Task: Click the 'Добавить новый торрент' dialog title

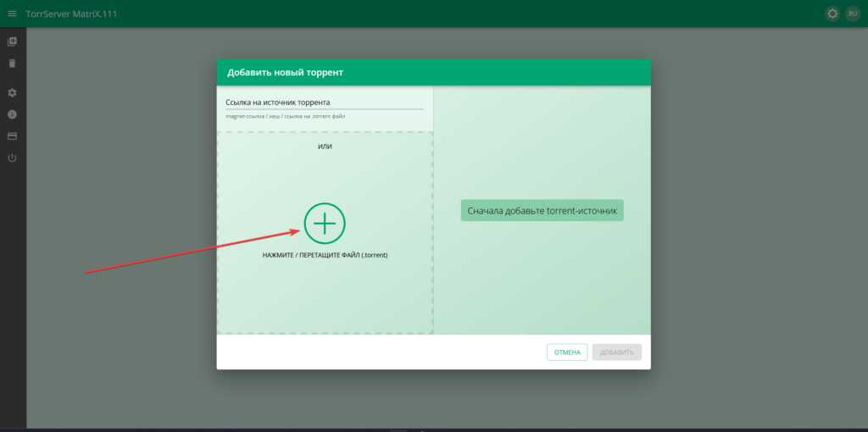Action: 285,73
